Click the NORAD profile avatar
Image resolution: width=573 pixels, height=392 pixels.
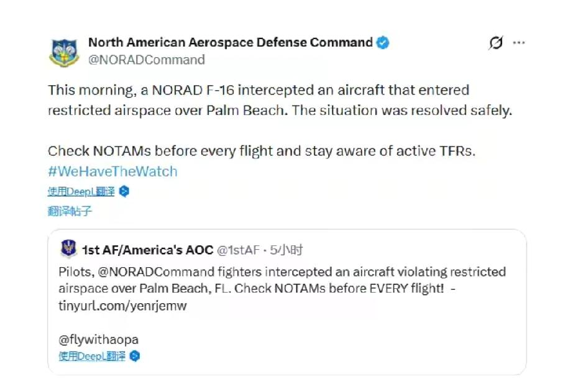65,52
